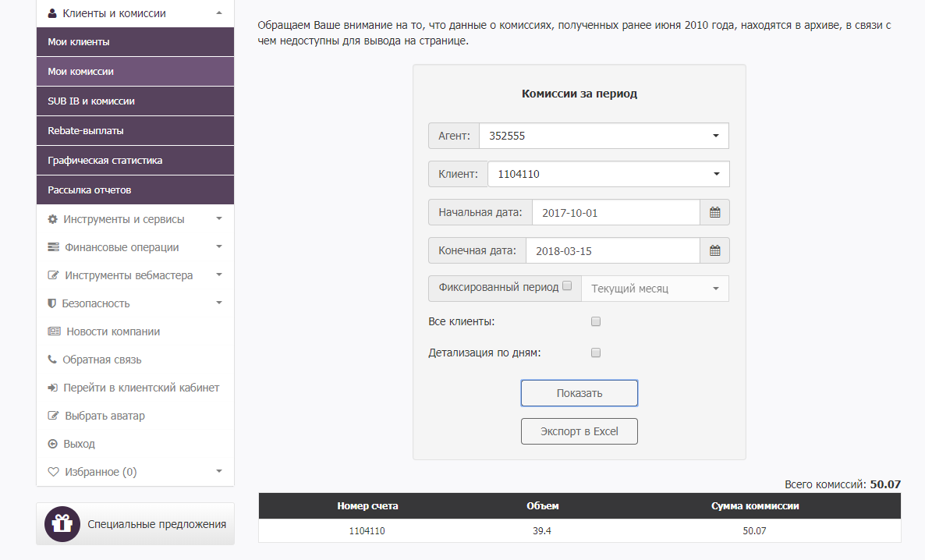Expand the Текущий месяц period dropdown

(x=655, y=289)
